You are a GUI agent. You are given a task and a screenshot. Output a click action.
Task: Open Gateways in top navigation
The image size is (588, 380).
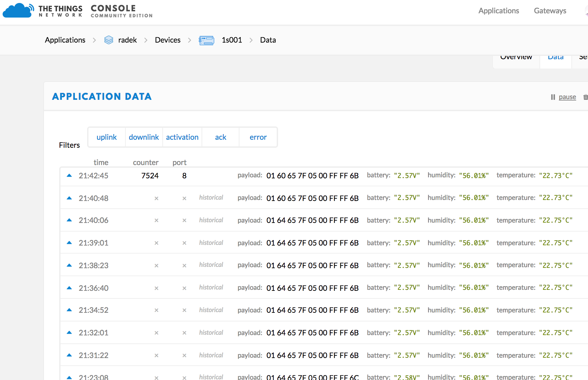pos(550,11)
